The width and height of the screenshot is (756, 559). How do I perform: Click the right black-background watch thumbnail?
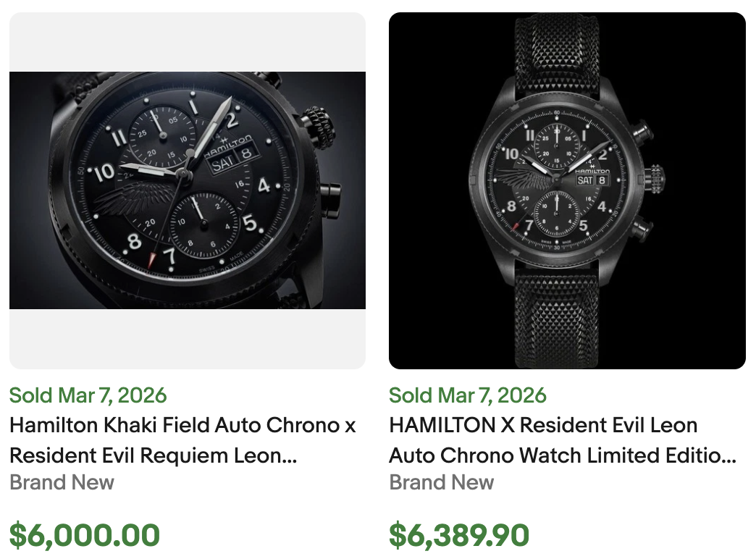pyautogui.click(x=567, y=188)
